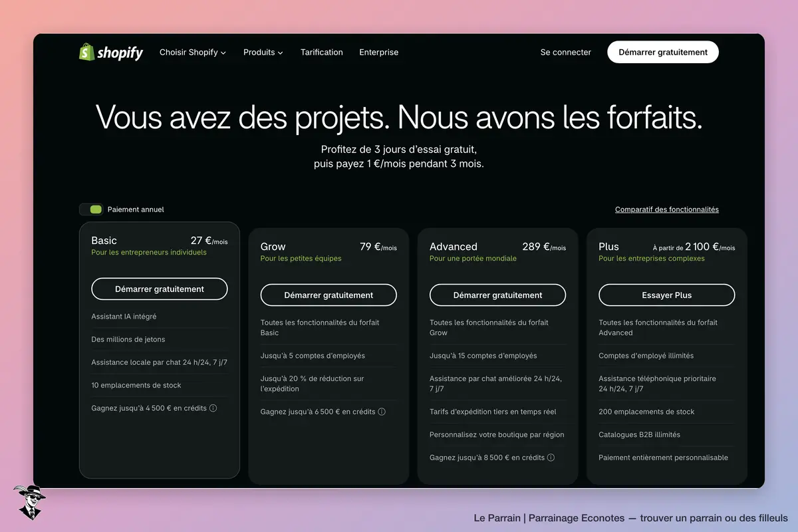
Task: Open Comparatif des fonctionnalités link
Action: [x=667, y=209]
